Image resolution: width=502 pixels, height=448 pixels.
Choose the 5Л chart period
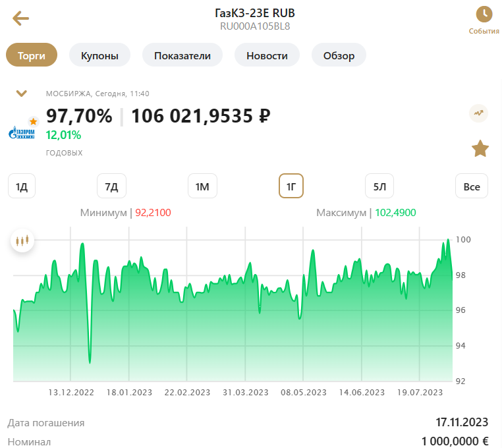point(379,186)
